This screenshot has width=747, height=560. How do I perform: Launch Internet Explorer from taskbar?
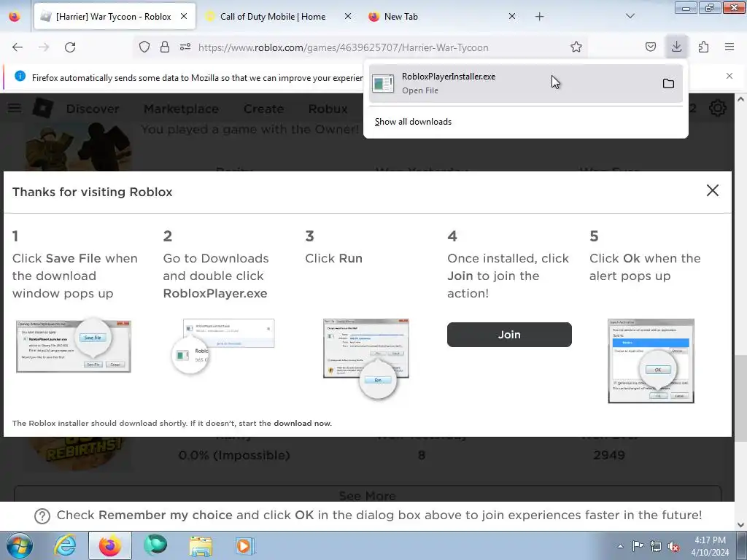click(x=65, y=545)
